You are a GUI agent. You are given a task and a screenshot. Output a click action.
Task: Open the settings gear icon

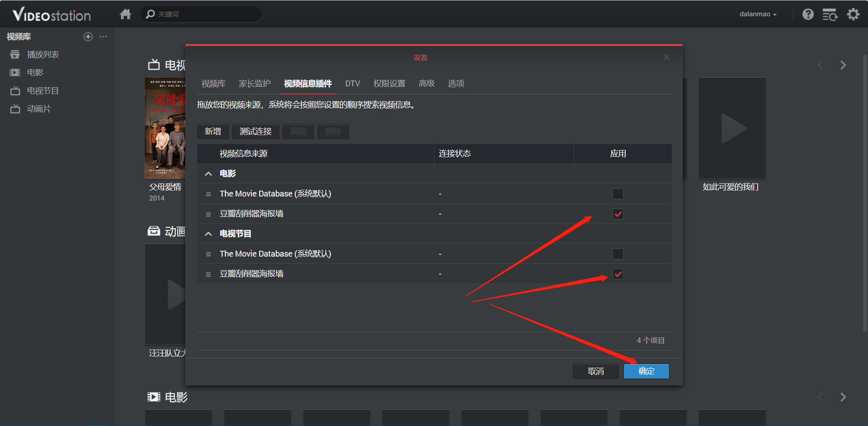(853, 14)
